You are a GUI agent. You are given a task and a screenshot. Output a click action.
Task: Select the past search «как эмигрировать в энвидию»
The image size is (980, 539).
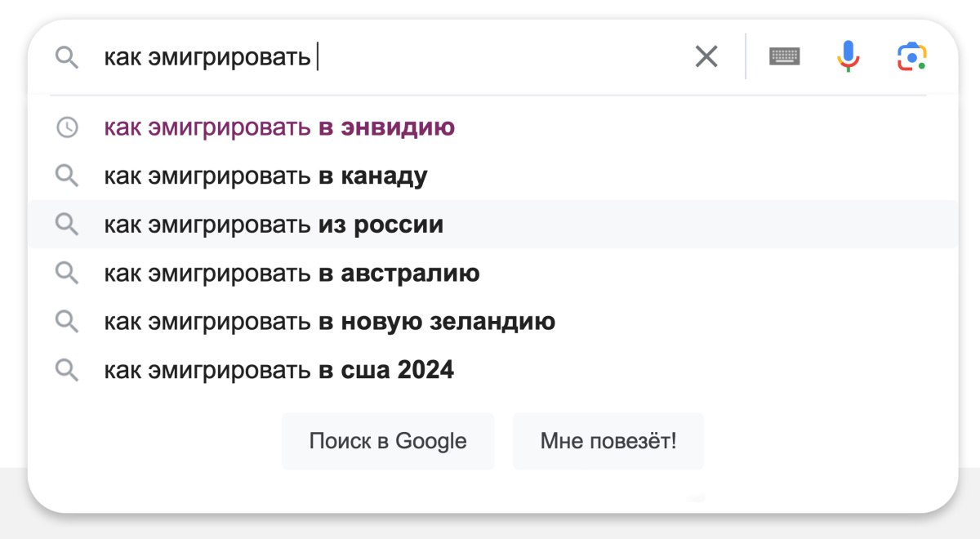[279, 127]
